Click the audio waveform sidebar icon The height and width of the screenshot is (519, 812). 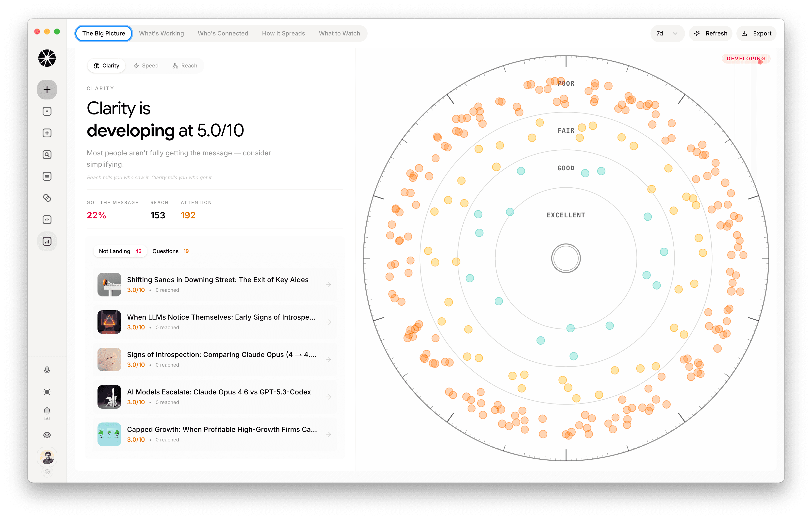[x=47, y=220]
